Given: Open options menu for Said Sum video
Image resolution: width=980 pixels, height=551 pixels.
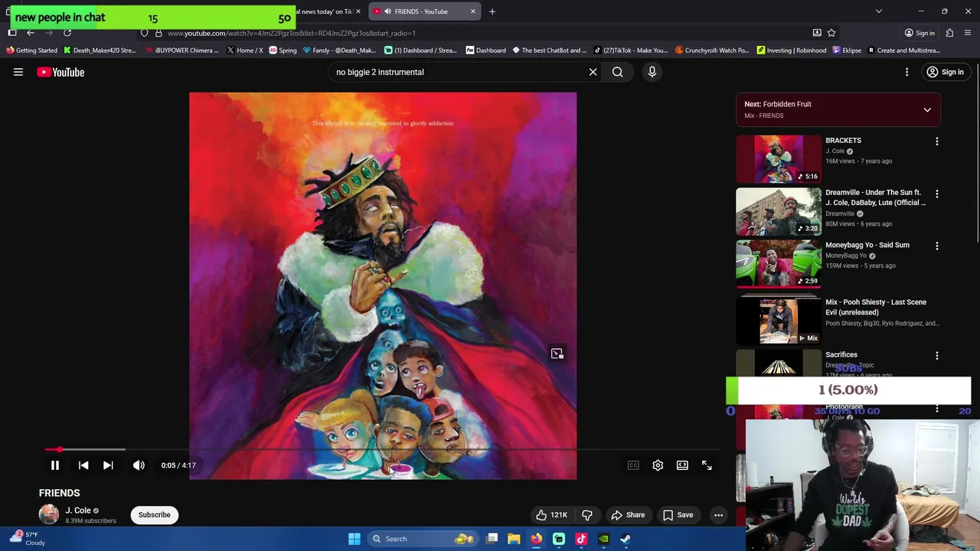Looking at the screenshot, I should 937,246.
